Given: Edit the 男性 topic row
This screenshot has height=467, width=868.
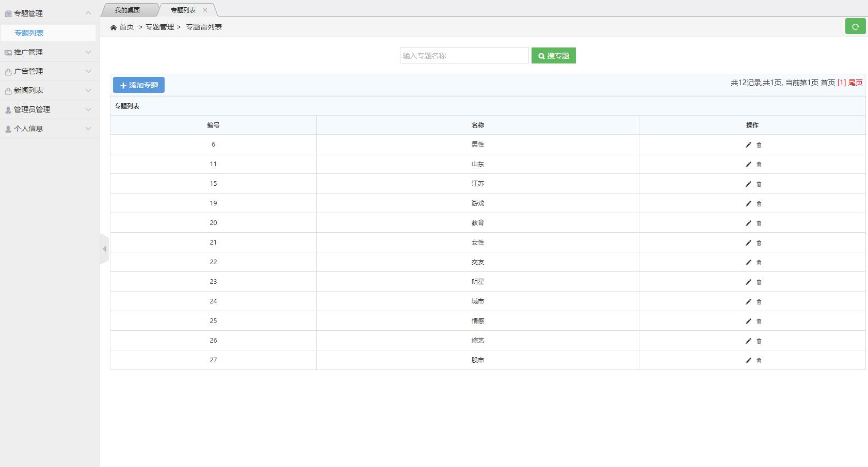Looking at the screenshot, I should [x=748, y=145].
